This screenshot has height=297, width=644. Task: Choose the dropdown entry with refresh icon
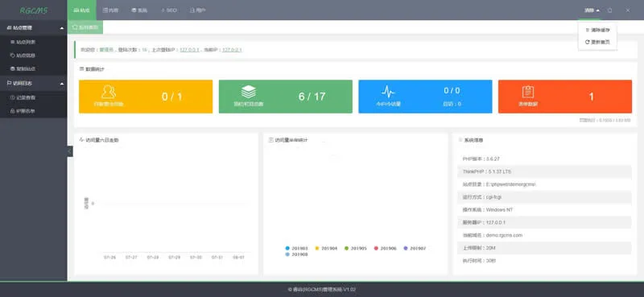coord(597,42)
